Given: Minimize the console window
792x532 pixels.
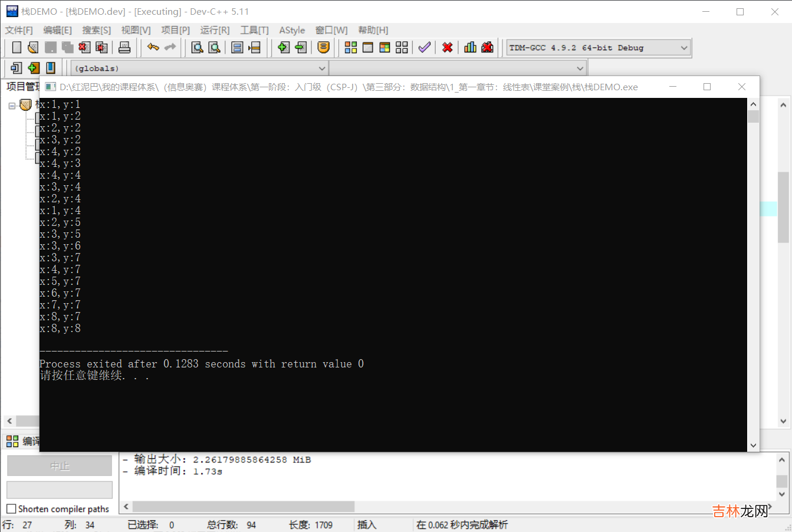Looking at the screenshot, I should [672, 87].
